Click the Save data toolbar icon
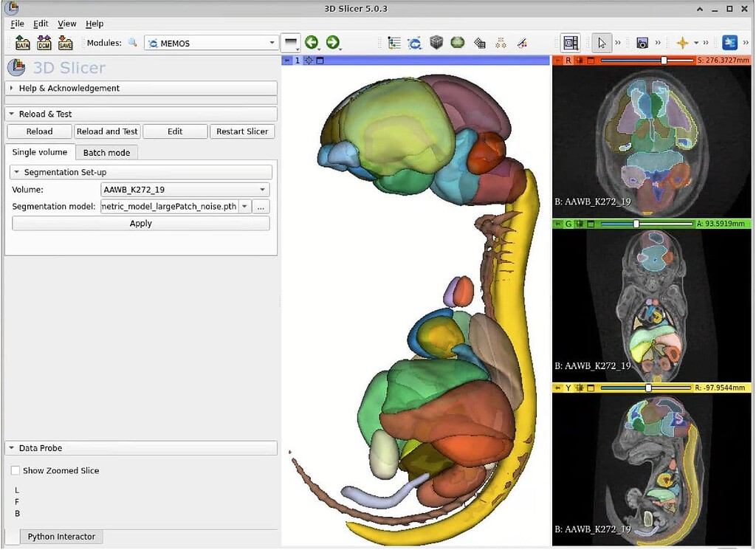 coord(66,42)
